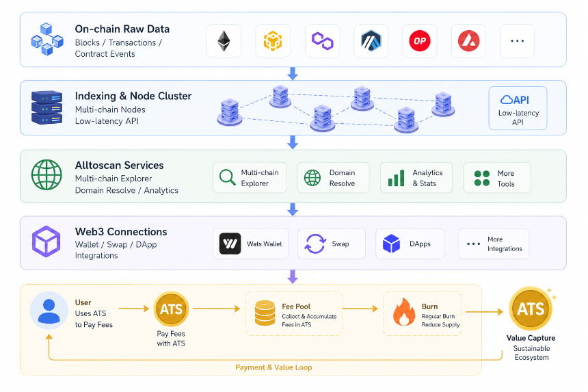Click the Multi-chain Nodes subtitle
Image resolution: width=588 pixels, height=392 pixels.
point(110,109)
